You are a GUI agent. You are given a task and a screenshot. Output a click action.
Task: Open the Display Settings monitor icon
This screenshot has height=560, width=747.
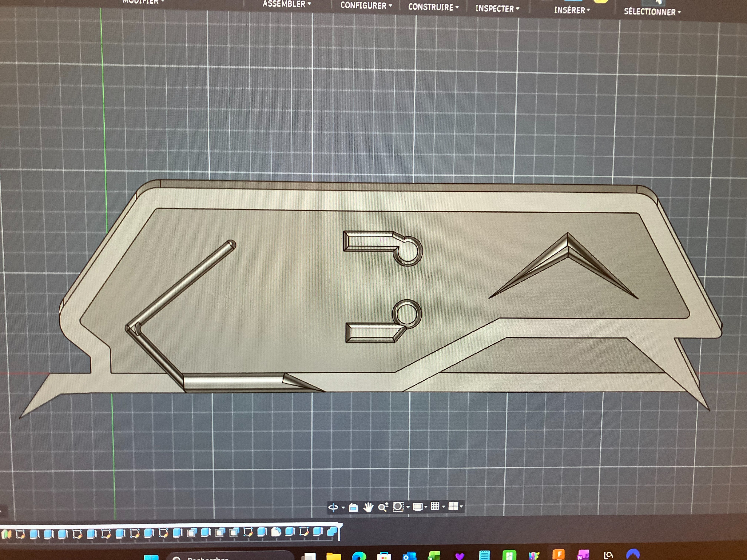click(x=417, y=507)
